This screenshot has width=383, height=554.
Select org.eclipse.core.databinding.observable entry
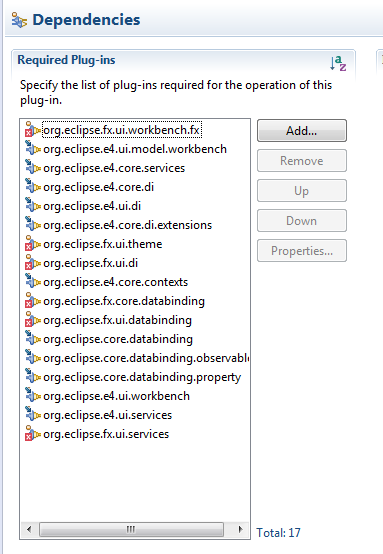146,358
